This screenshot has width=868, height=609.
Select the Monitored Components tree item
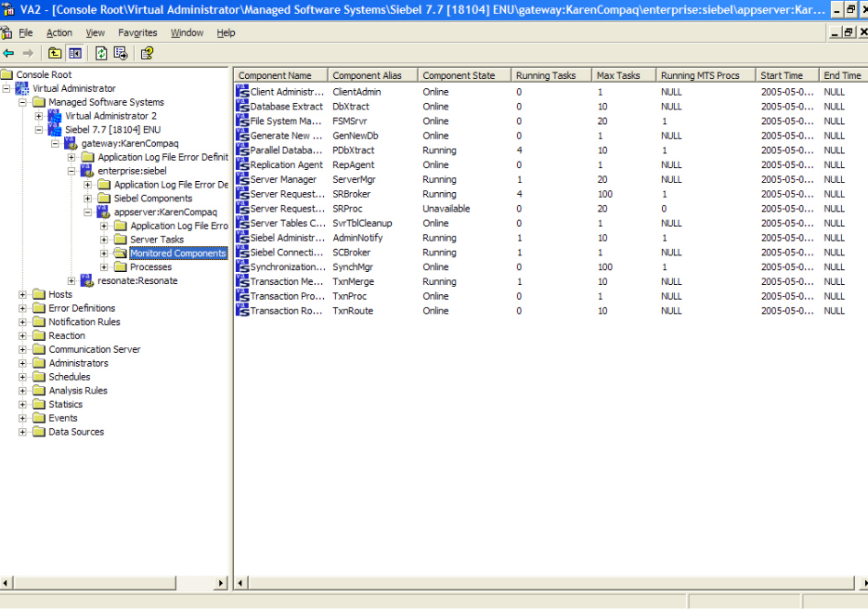(178, 253)
